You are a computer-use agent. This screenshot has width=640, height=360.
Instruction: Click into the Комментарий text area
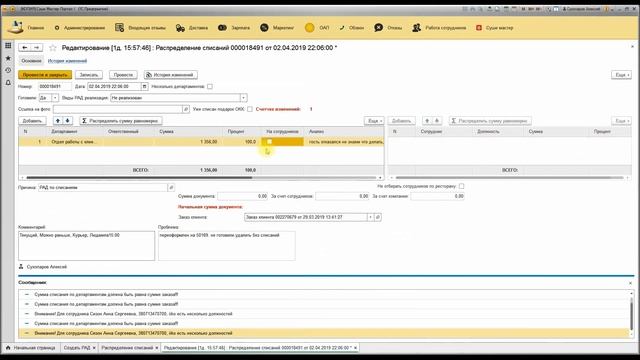point(87,246)
